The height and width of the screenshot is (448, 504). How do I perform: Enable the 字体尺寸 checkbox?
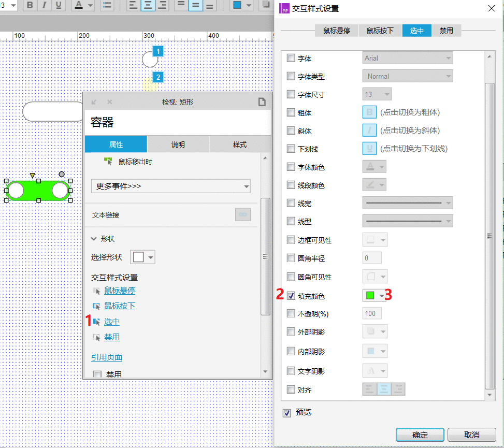[291, 94]
